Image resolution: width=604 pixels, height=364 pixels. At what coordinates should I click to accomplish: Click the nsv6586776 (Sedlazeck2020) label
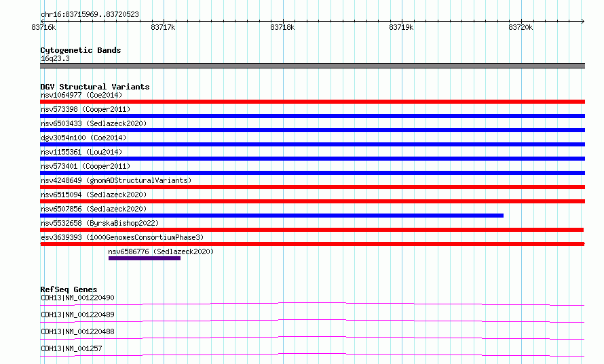pos(161,251)
